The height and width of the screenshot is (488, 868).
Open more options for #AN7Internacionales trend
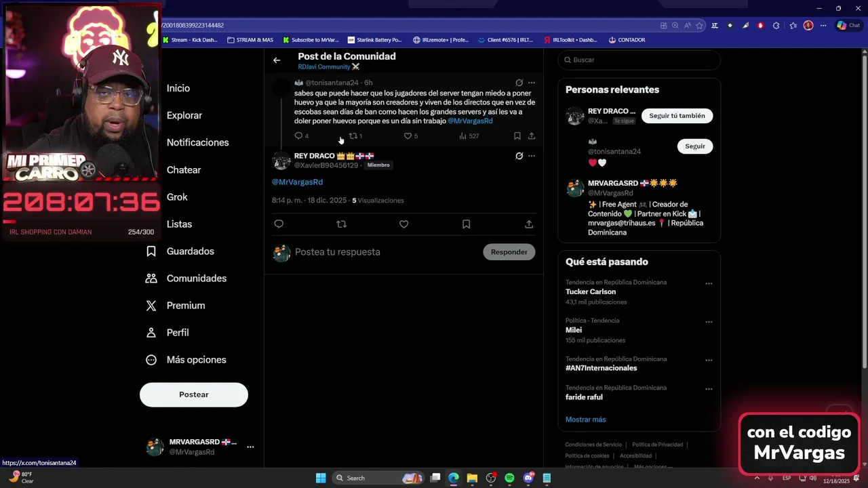point(709,360)
